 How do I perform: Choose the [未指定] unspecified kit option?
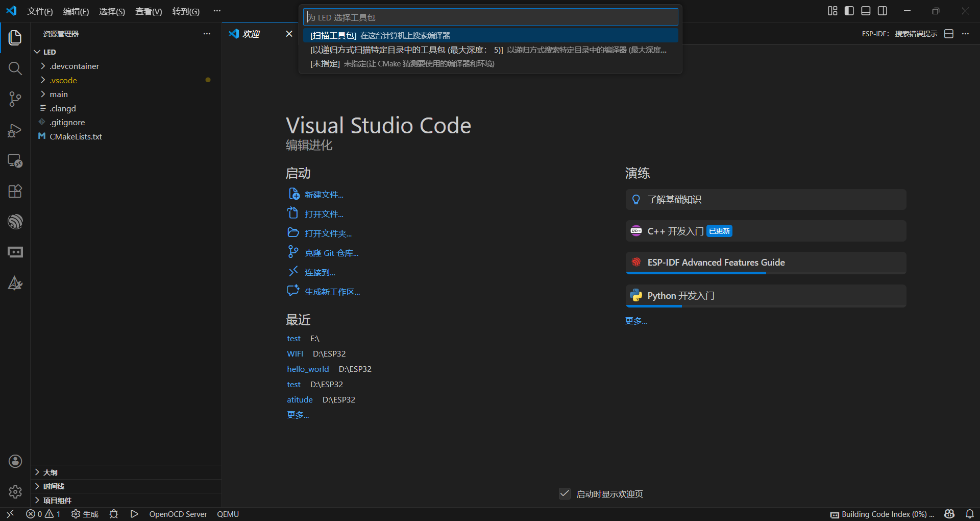(x=491, y=64)
